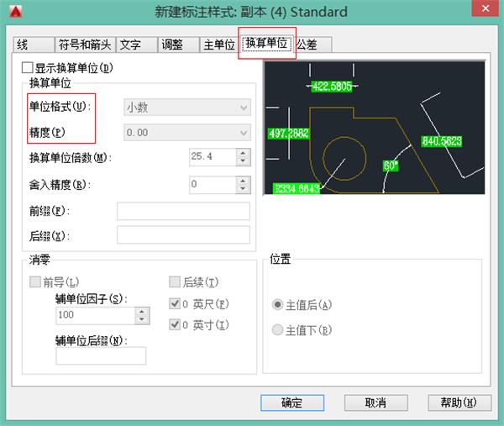The height and width of the screenshot is (426, 504).
Task: Toggle the 前导 zero suppression checkbox
Action: [x=35, y=282]
